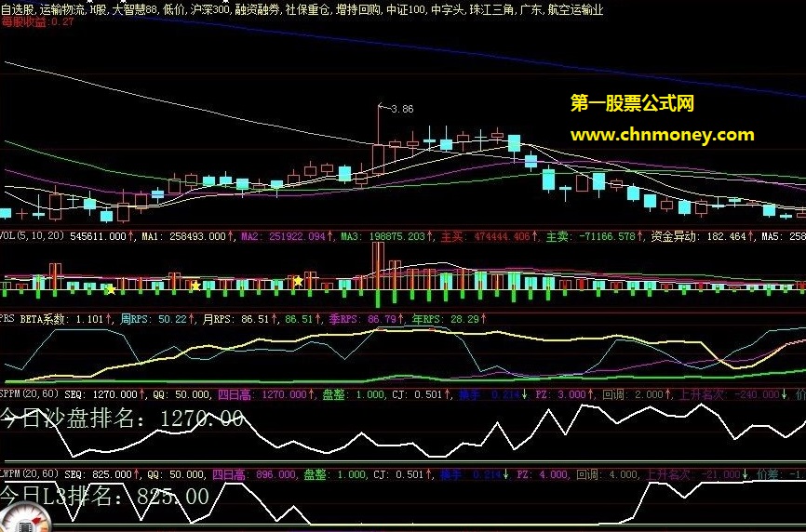Screen dimensions: 806x532
Task: Click the 今日沙盘排名: 1270.00 heading
Action: coord(122,419)
